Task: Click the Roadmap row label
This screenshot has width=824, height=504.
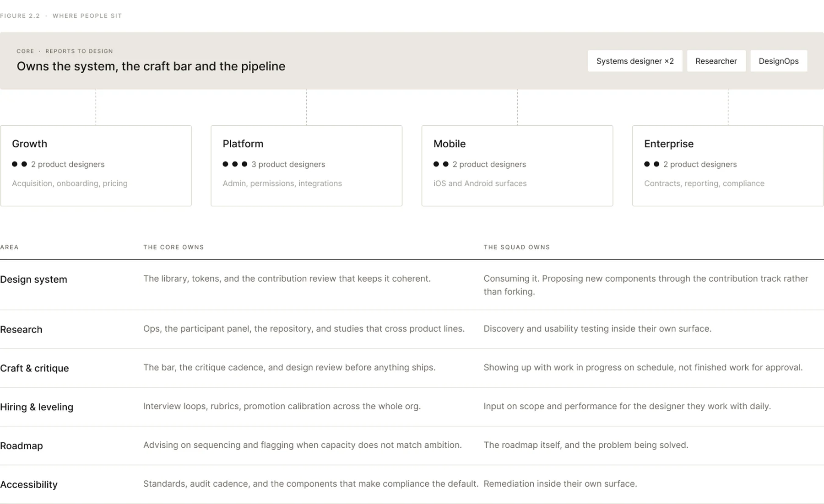Action: click(x=22, y=445)
